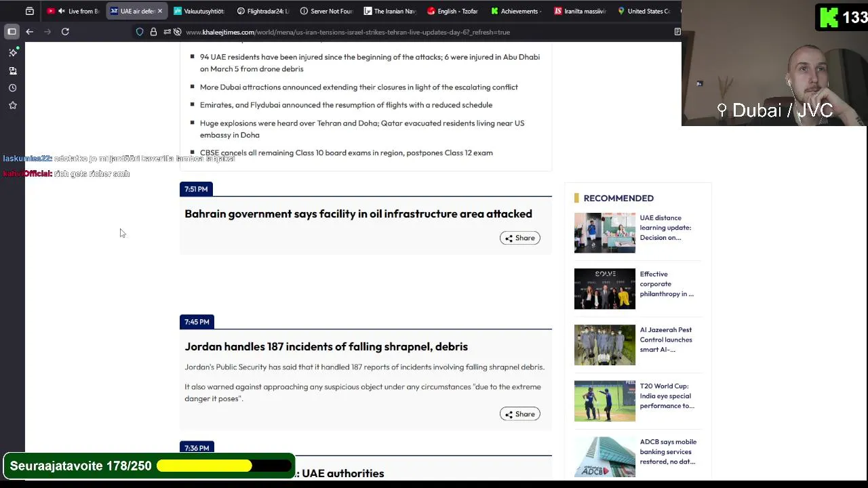The height and width of the screenshot is (488, 868).
Task: Click the greyed-out forward arrow
Action: coord(47,31)
